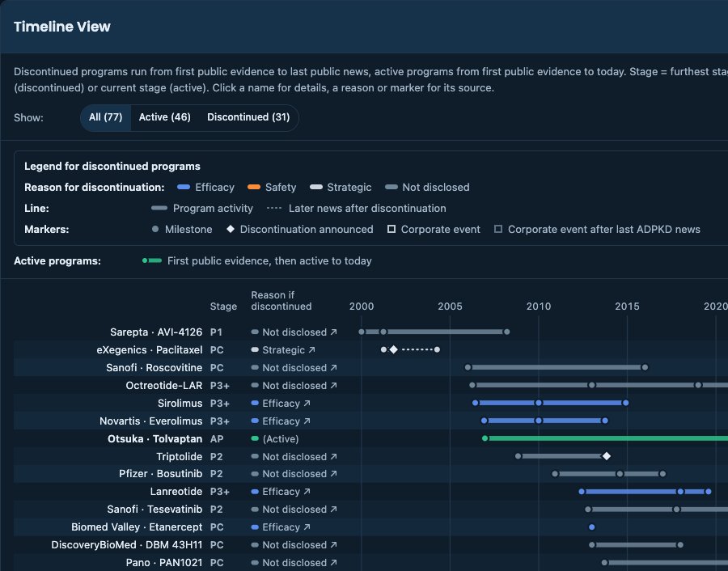This screenshot has width=728, height=571.
Task: Open Sirolimus program details
Action: coord(180,404)
